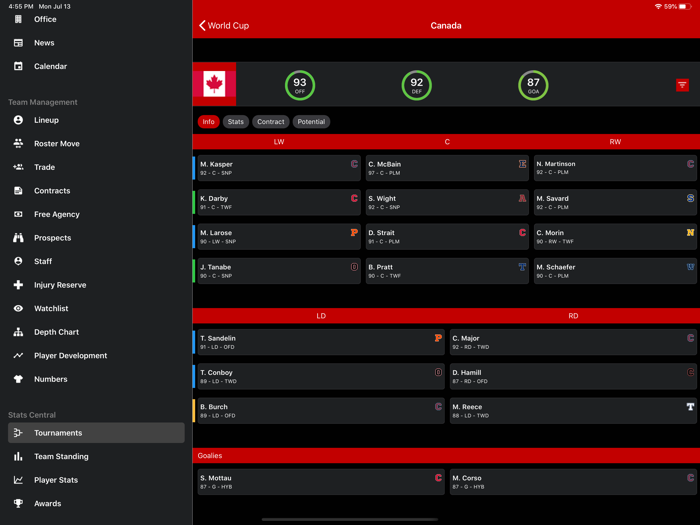
Task: Select the Info tab
Action: click(x=208, y=122)
